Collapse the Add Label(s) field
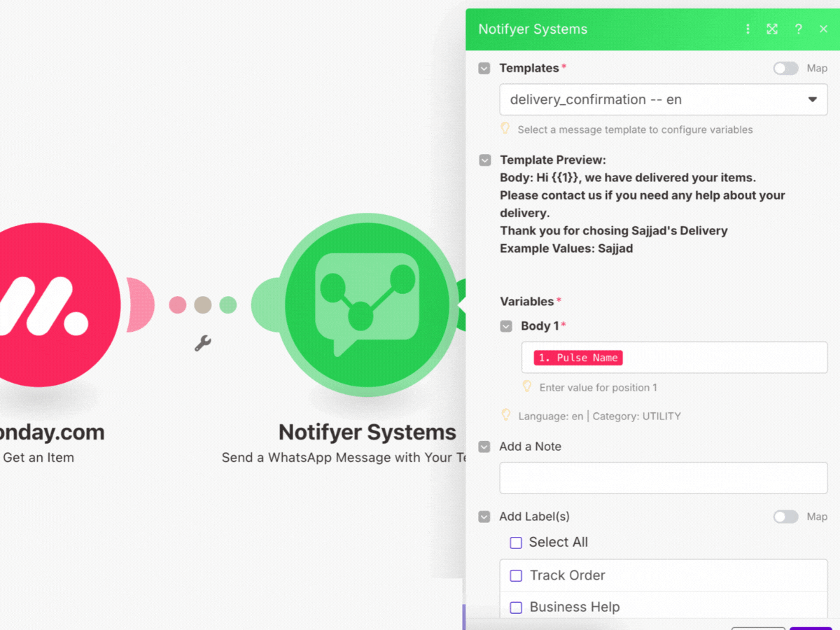 click(x=484, y=517)
